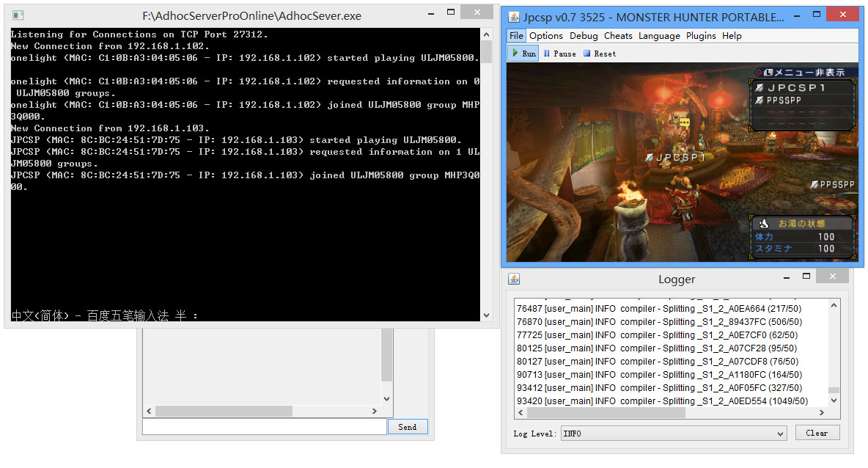Click the Run emulation button

tap(523, 54)
